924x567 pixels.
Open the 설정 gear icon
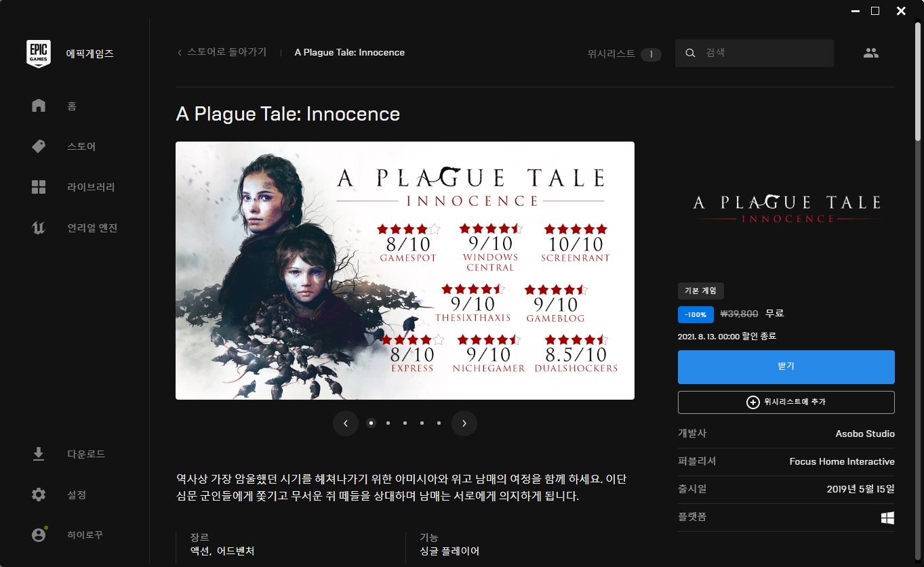point(39,495)
